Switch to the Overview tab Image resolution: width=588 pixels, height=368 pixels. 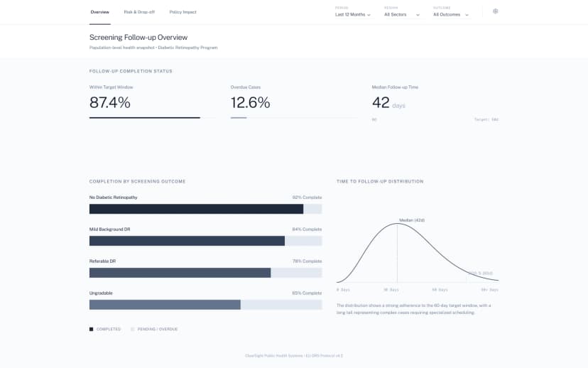(x=100, y=12)
